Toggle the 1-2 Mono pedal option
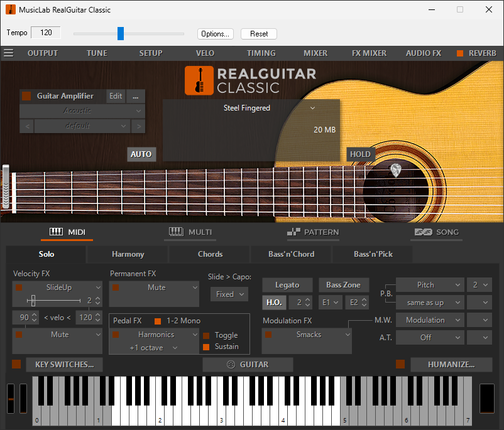This screenshot has width=504, height=430. tap(158, 321)
